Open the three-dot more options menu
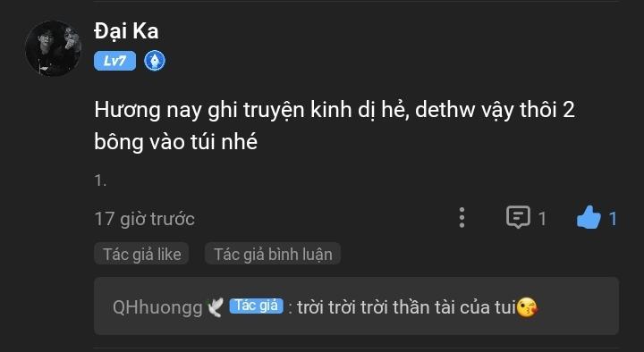 (x=462, y=217)
